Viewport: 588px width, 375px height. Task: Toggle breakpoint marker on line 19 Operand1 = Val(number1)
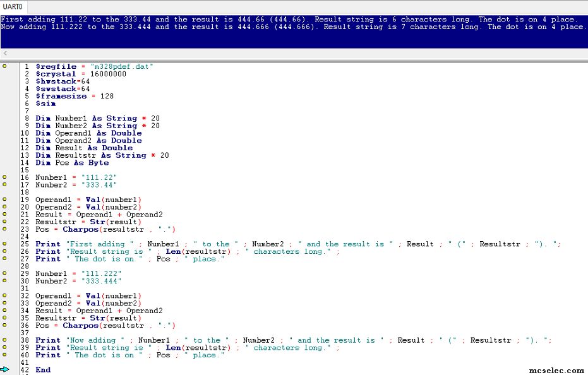coord(5,199)
